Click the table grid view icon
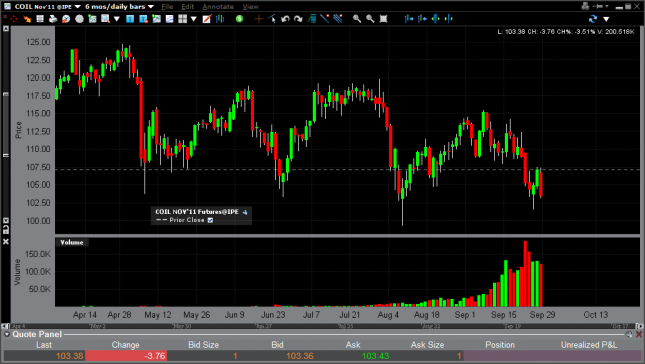The width and height of the screenshot is (645, 364). click(40, 19)
